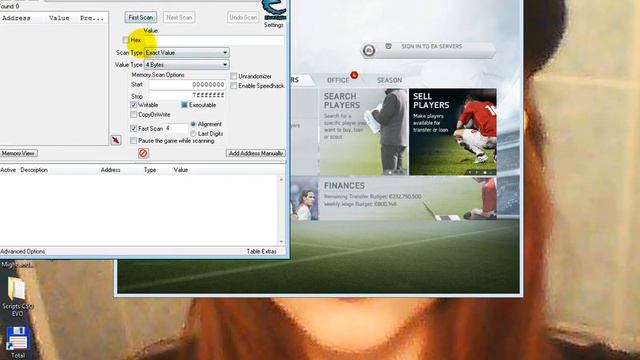The height and width of the screenshot is (360, 640).
Task: Check Pause the game while scanning
Action: (133, 140)
